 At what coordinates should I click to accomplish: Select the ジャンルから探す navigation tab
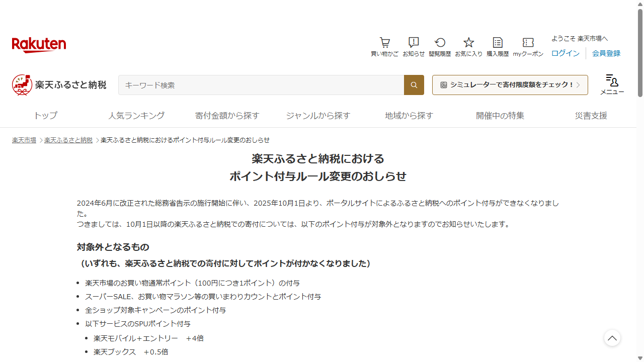pos(318,116)
